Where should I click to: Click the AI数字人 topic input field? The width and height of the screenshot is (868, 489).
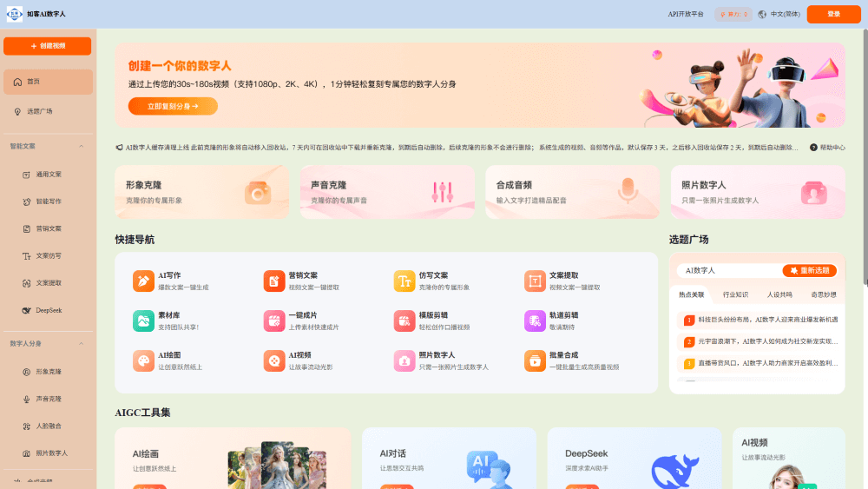point(727,270)
